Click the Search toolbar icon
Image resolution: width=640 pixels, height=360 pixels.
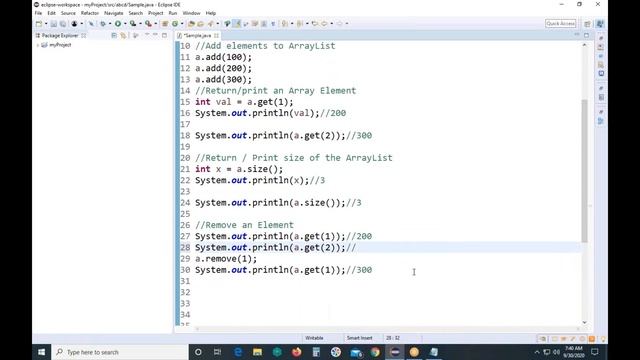point(211,24)
